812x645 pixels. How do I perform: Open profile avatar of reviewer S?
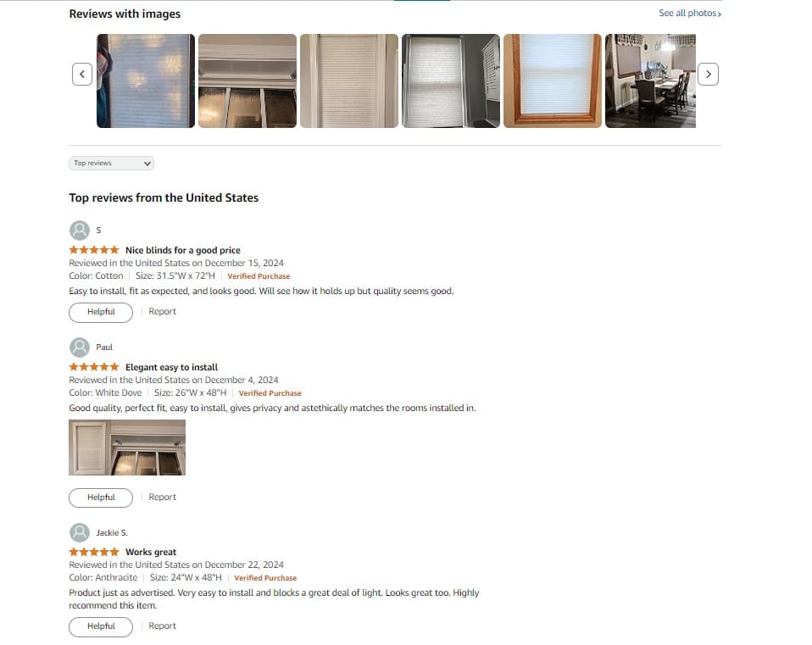pyautogui.click(x=80, y=231)
